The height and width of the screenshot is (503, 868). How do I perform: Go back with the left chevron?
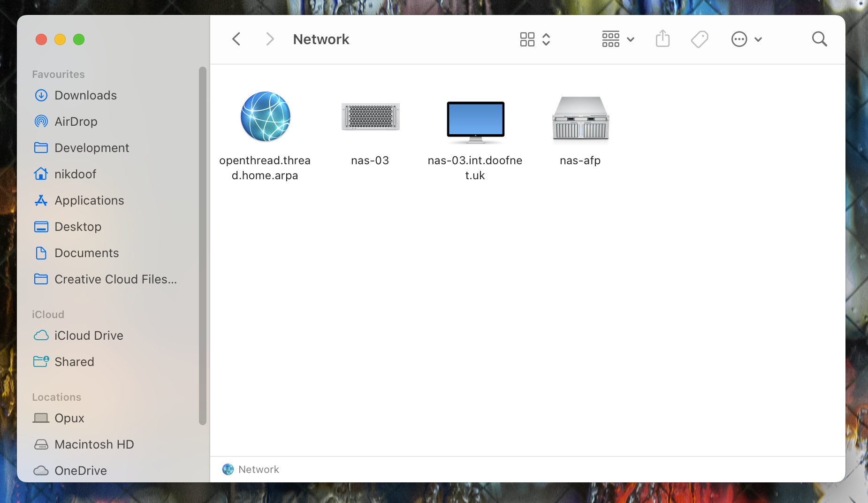[236, 39]
